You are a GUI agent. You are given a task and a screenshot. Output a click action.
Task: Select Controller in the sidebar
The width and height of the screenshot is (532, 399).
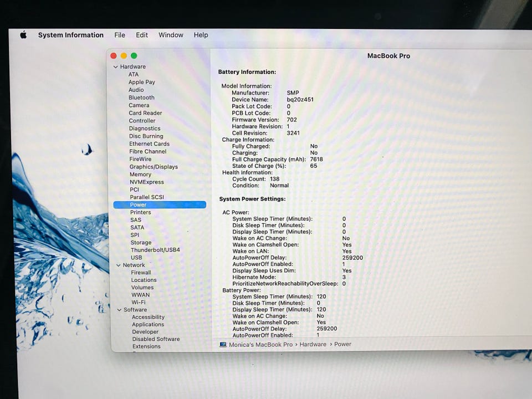tap(142, 120)
